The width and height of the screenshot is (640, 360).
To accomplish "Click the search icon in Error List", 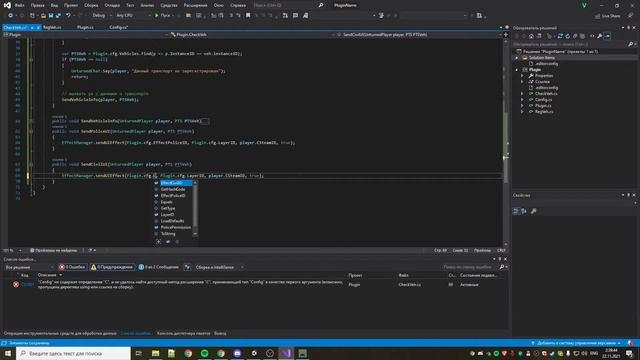I will tap(502, 267).
